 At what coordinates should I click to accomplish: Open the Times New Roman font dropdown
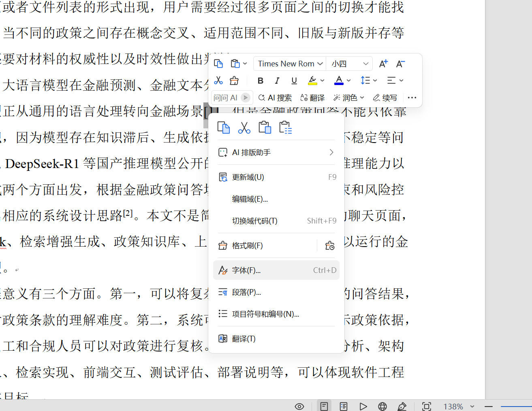coord(290,64)
